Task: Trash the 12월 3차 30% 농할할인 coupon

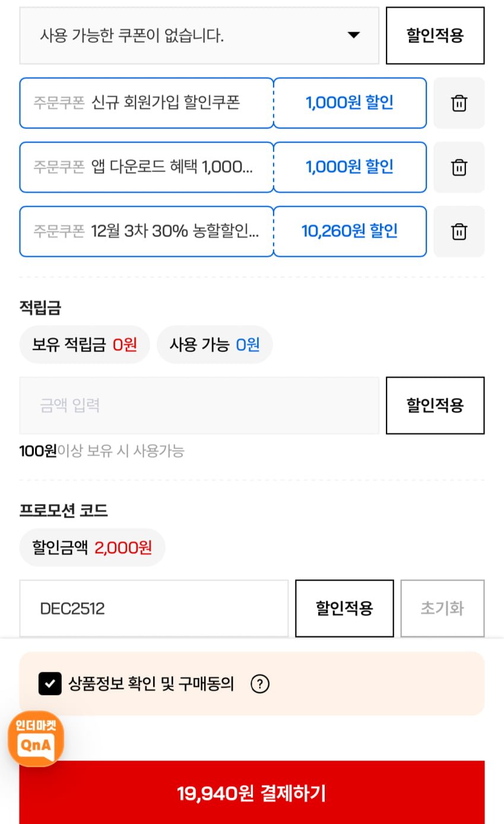Action: point(459,232)
